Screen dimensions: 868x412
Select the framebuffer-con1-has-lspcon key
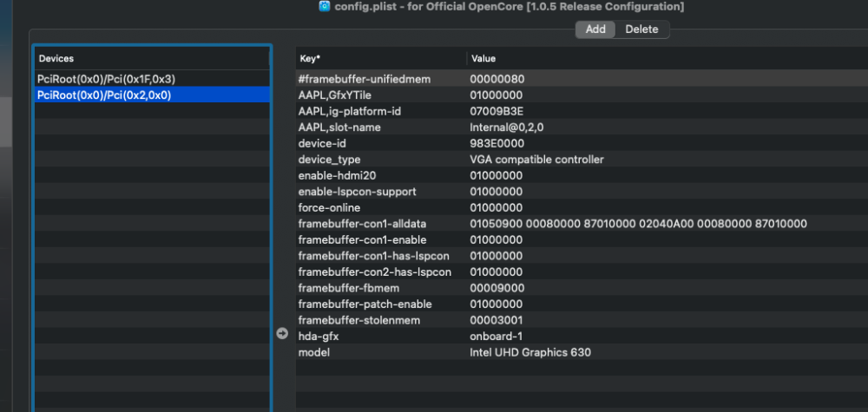[373, 256]
